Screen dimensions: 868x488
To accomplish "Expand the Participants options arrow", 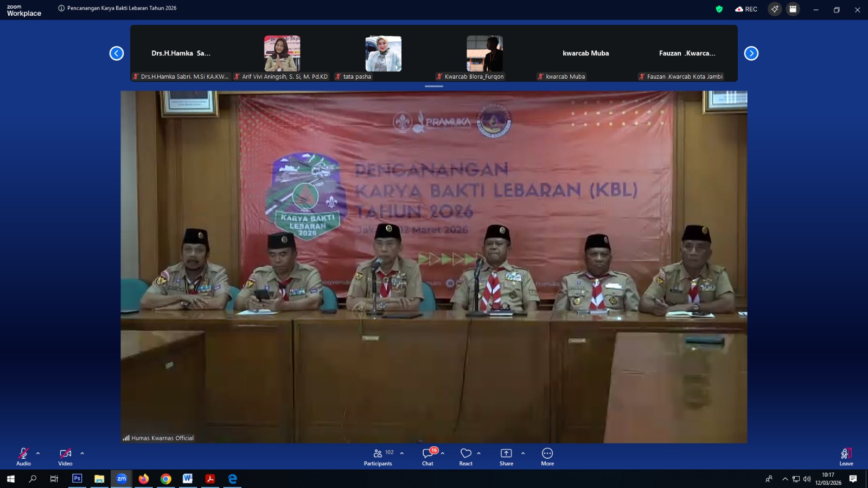I will 402,453.
